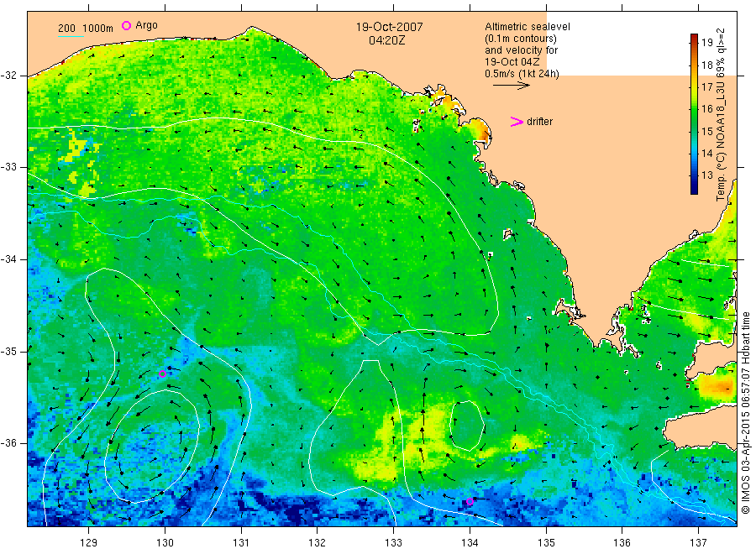Viewport: 756px width, 554px height.
Task: Click the longitude label 133
Action: click(x=393, y=543)
